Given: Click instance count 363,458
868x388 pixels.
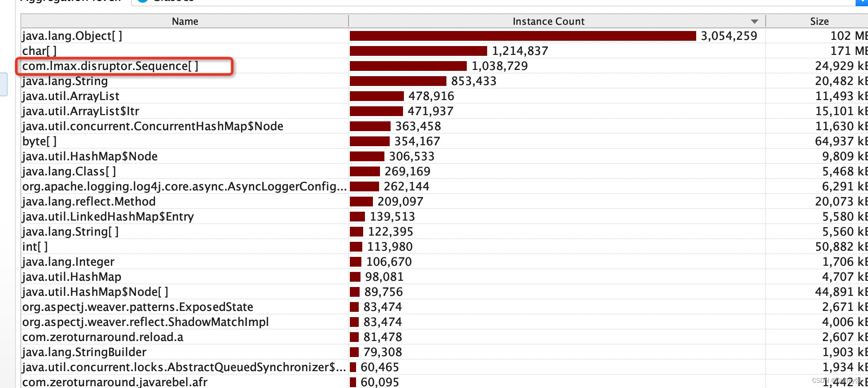Looking at the screenshot, I should pos(418,126).
